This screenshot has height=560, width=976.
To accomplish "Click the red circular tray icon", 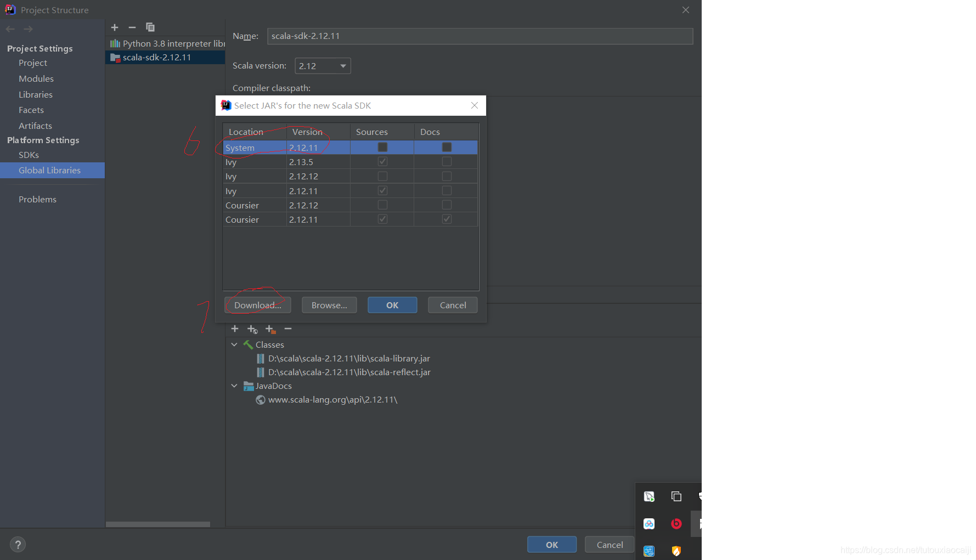I will click(x=676, y=524).
